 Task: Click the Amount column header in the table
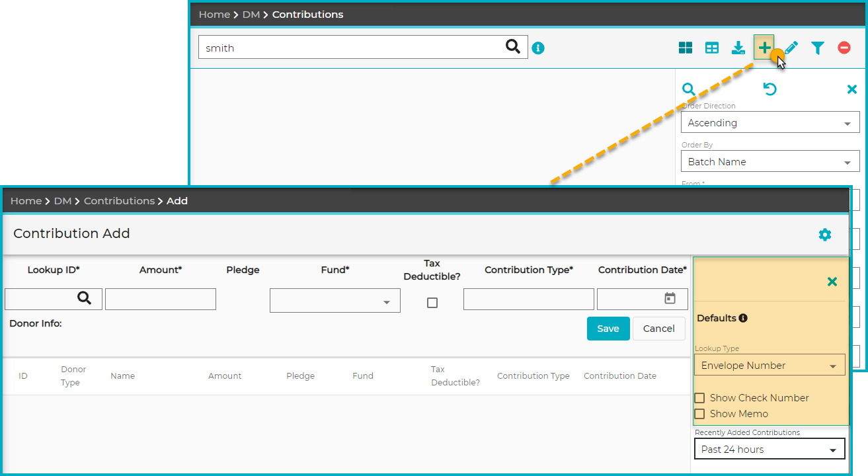225,376
